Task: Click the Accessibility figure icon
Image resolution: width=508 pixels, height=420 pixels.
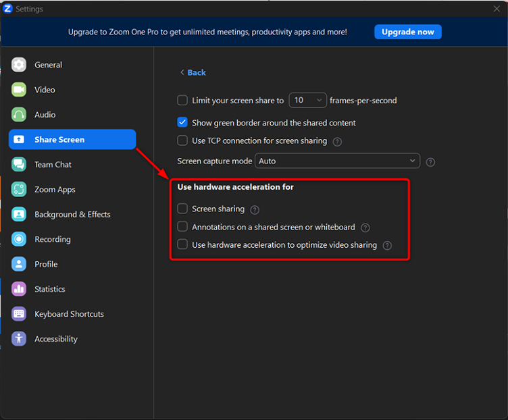Action: tap(19, 339)
